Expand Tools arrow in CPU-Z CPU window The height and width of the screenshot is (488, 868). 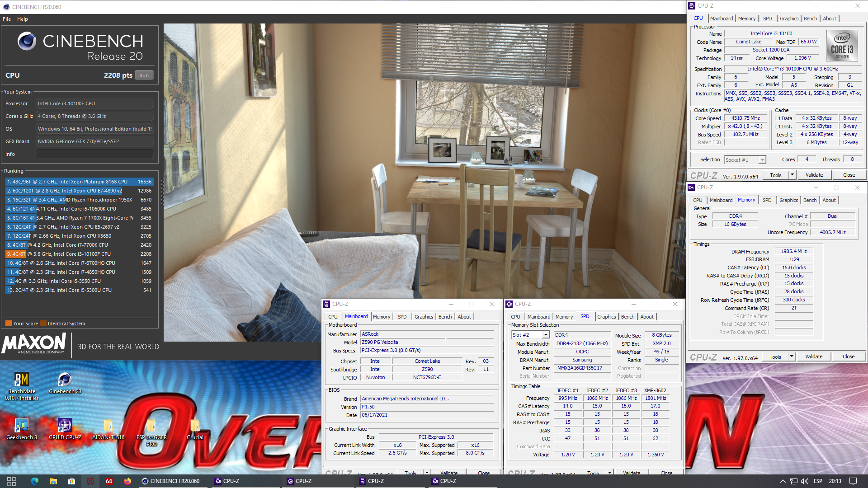pyautogui.click(x=792, y=175)
